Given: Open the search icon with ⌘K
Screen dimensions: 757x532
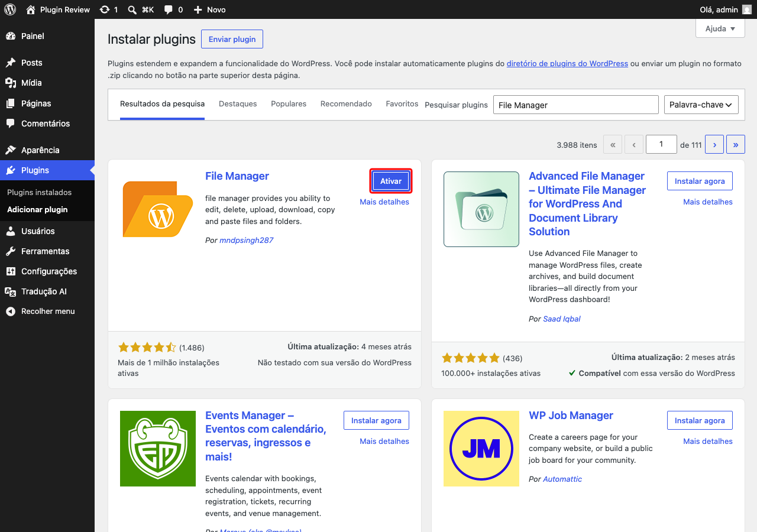Looking at the screenshot, I should [132, 9].
